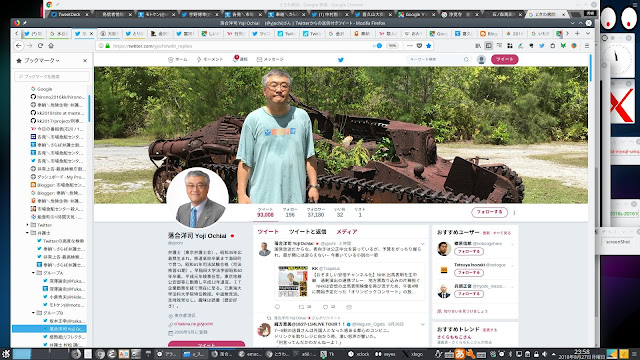The image size is (640, 360).
Task: Open the Pocket save icon
Action: pos(419,46)
